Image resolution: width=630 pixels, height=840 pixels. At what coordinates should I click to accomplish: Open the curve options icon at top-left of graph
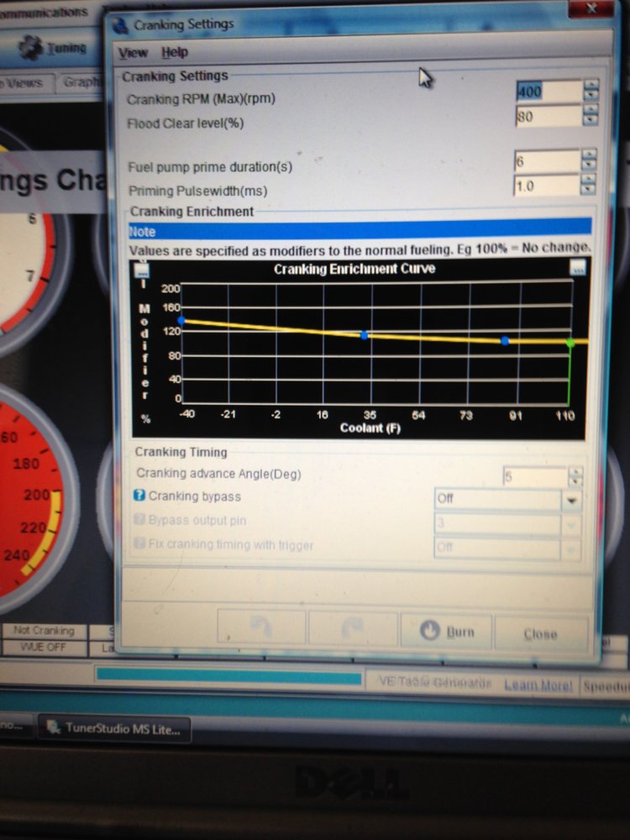click(x=142, y=270)
